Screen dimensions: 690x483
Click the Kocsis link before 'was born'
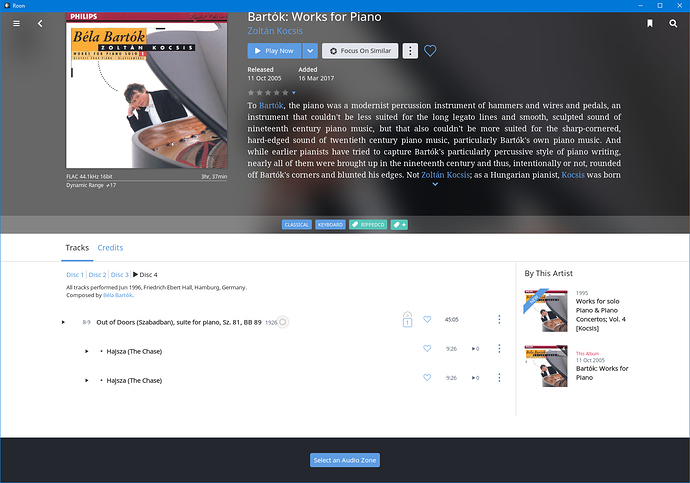click(573, 175)
